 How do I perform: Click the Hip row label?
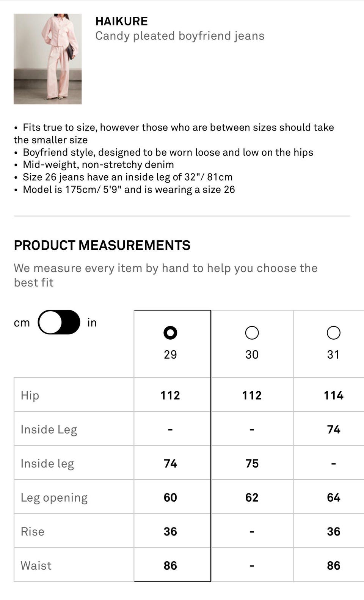[x=30, y=395]
